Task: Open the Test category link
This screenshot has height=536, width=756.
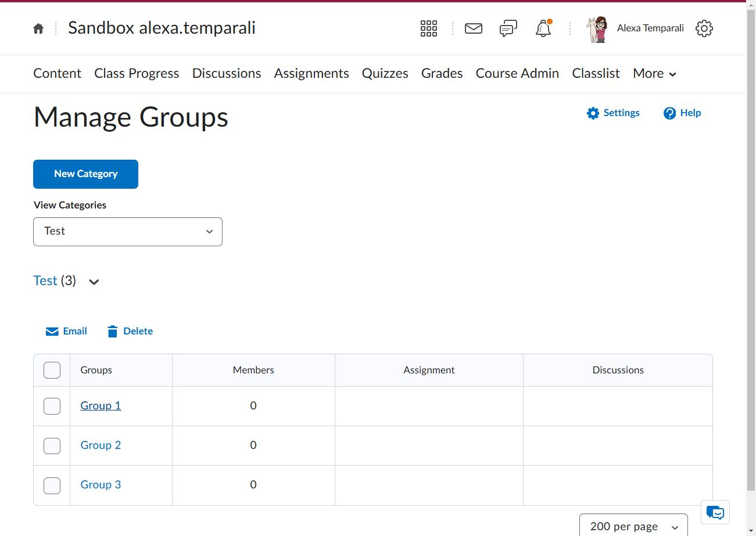Action: pos(45,281)
